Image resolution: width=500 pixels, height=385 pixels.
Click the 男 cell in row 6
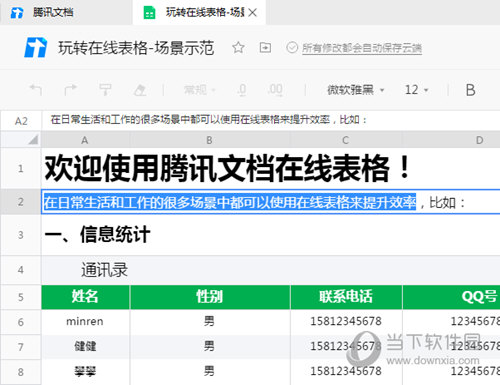[x=209, y=321]
